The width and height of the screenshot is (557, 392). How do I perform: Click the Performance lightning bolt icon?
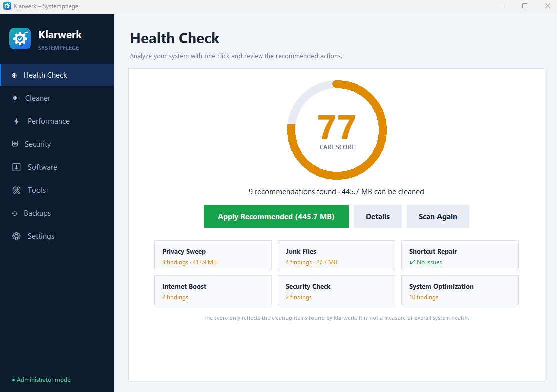point(16,121)
